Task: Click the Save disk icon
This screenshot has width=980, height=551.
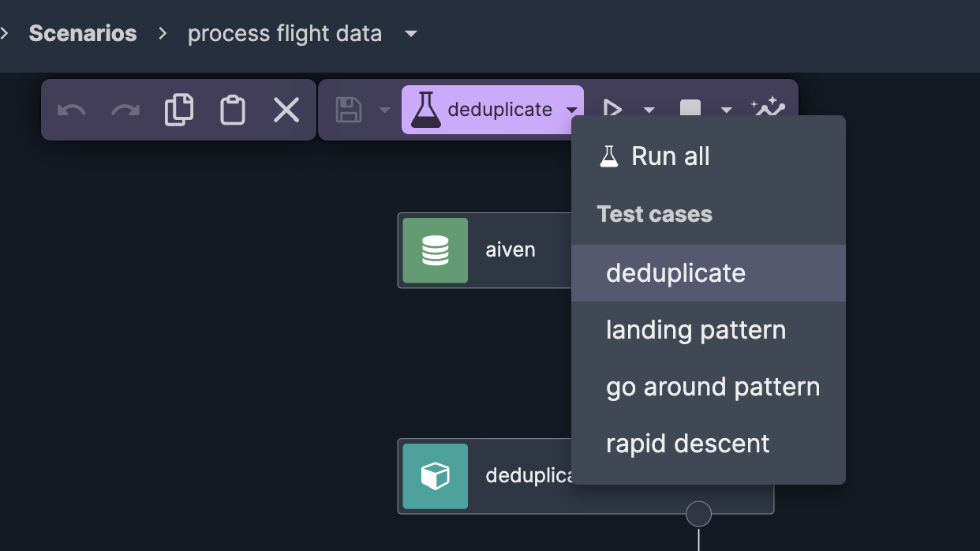Action: 350,110
